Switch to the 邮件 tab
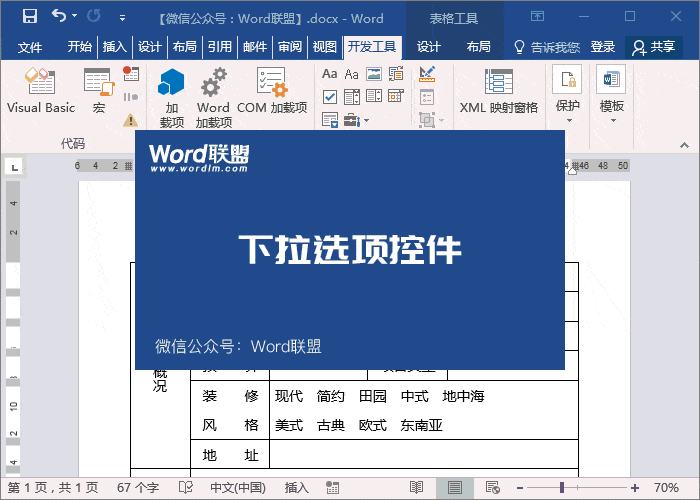The height and width of the screenshot is (500, 700). pyautogui.click(x=255, y=47)
